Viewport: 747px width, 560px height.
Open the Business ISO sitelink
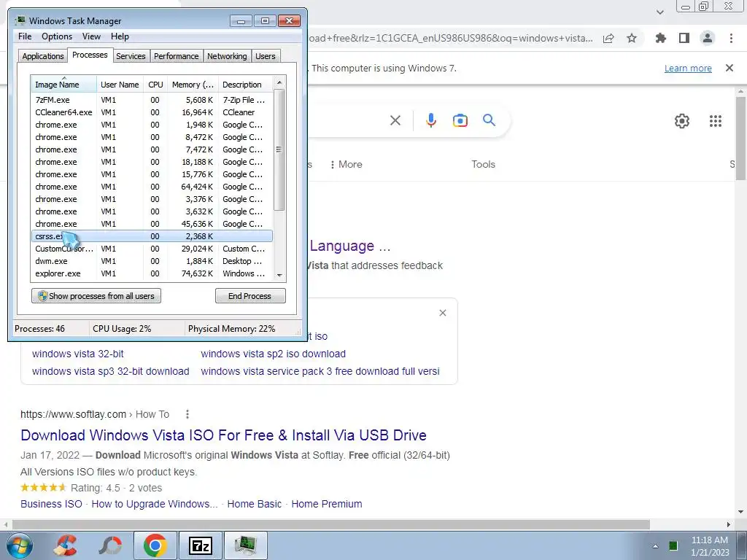51,504
